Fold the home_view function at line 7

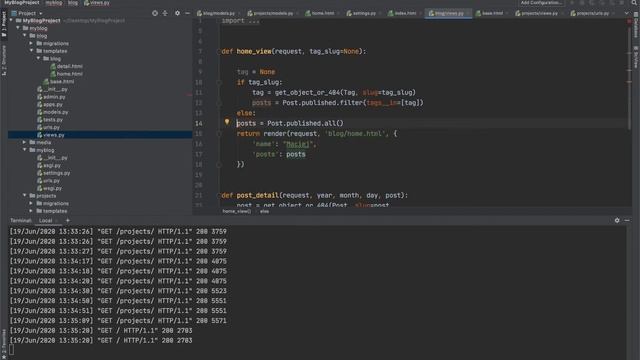pos(219,51)
